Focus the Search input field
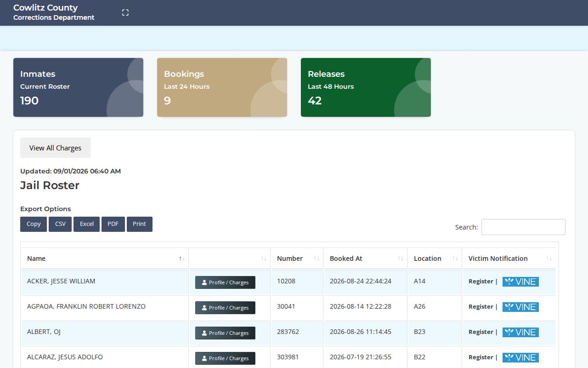Screen dimensions: 588x368 click(523, 227)
